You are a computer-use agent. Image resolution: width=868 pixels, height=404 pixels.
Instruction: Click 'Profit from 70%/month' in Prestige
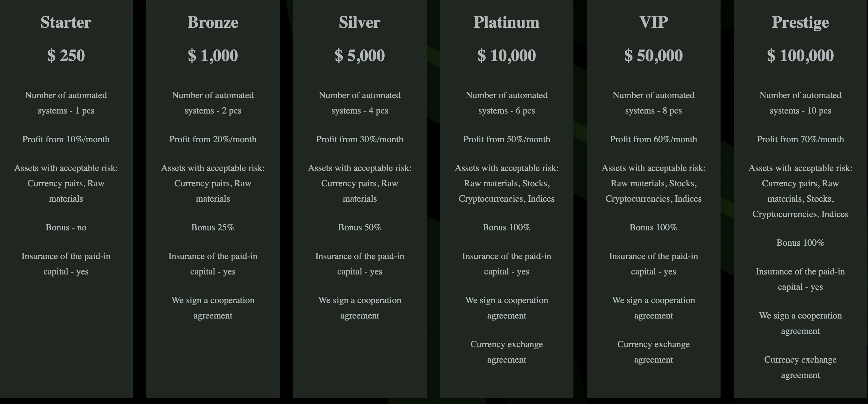pyautogui.click(x=800, y=139)
